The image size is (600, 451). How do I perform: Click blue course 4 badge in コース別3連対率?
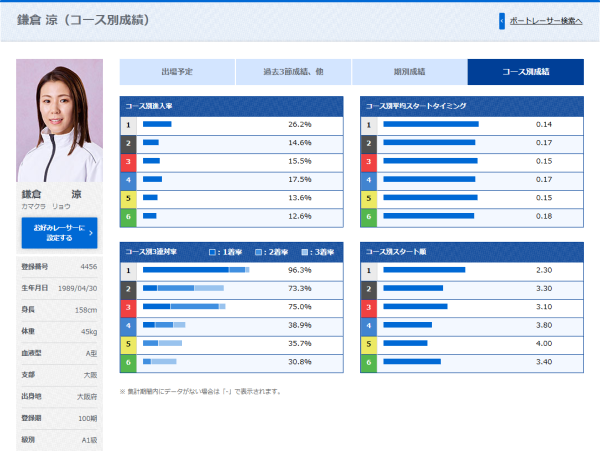point(128,326)
